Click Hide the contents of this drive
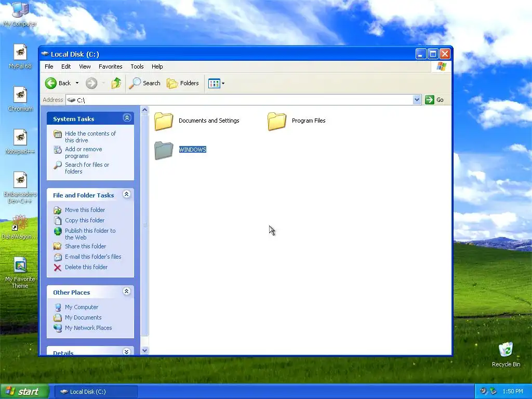The height and width of the screenshot is (399, 532). [90, 137]
